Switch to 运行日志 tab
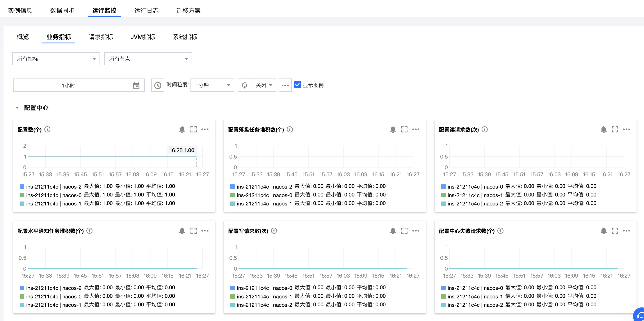Image resolution: width=644 pixels, height=321 pixels. click(146, 11)
